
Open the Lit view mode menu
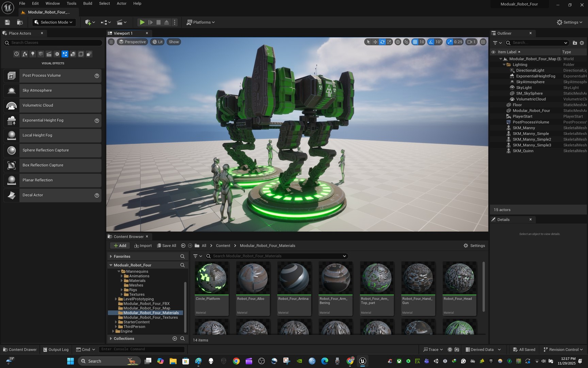coord(157,42)
